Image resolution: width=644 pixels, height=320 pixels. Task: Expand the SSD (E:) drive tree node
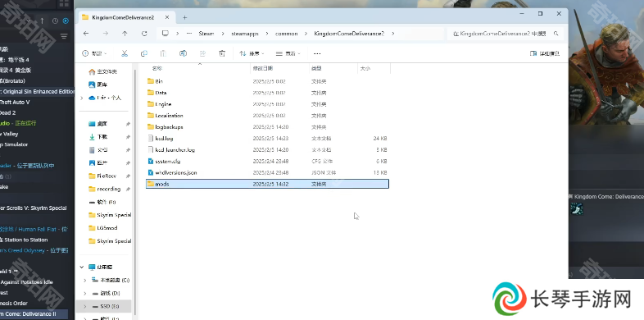pos(85,306)
